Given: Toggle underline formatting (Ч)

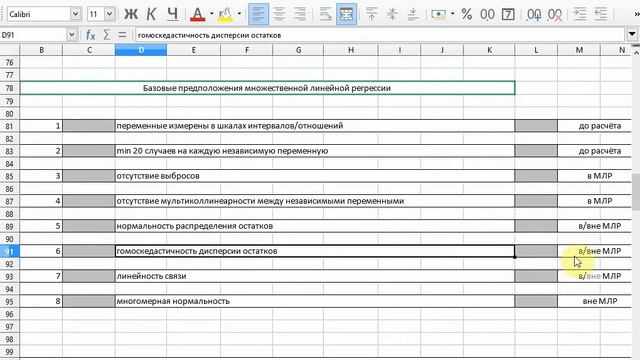Looking at the screenshot, I should 172,14.
